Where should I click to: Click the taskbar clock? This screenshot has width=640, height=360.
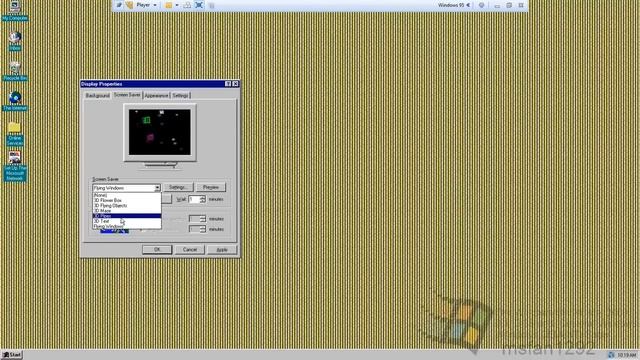[627, 355]
